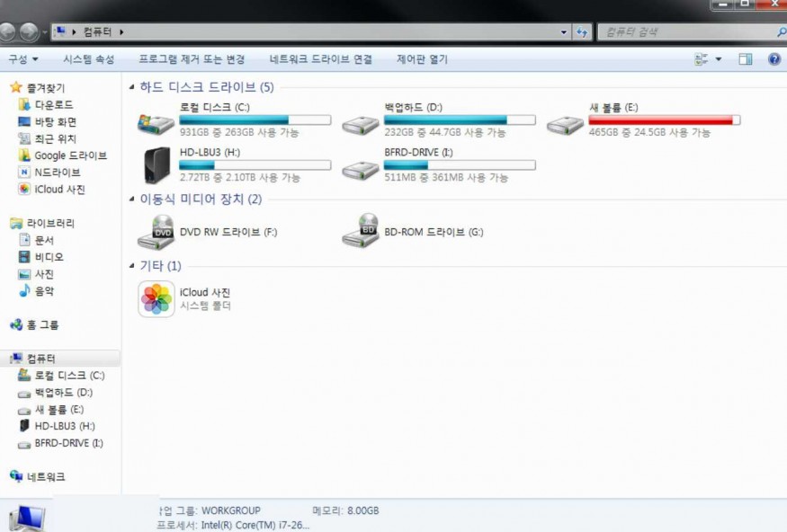
Task: Select the BD-ROM drive (G:) icon
Action: point(361,231)
